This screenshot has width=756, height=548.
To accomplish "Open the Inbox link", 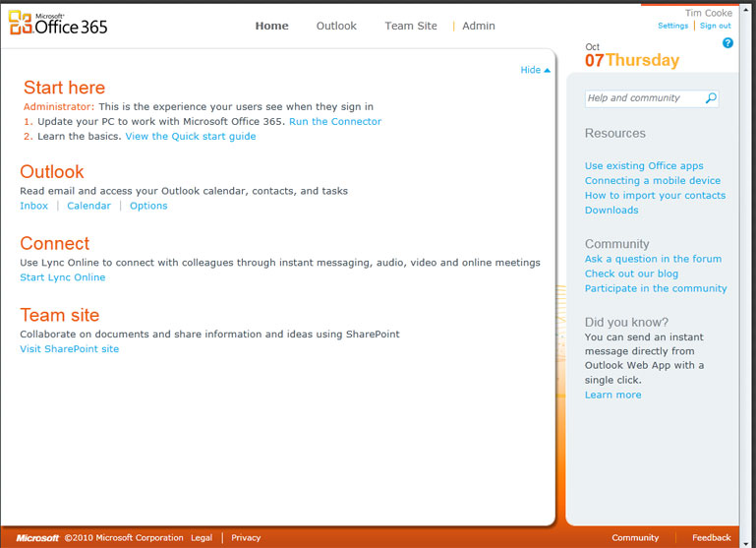I will 33,206.
